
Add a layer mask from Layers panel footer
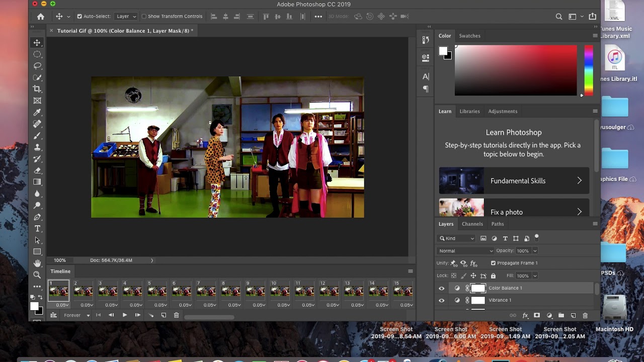[x=537, y=316]
